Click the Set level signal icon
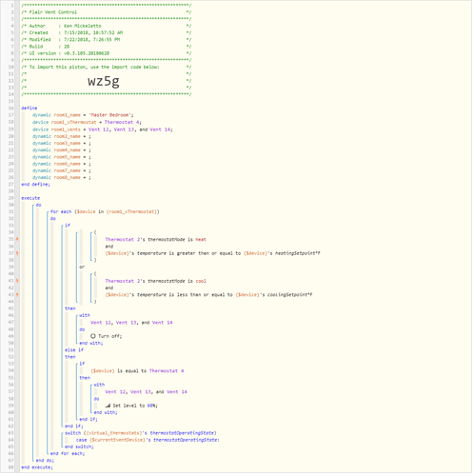The width and height of the screenshot is (474, 476). point(109,407)
